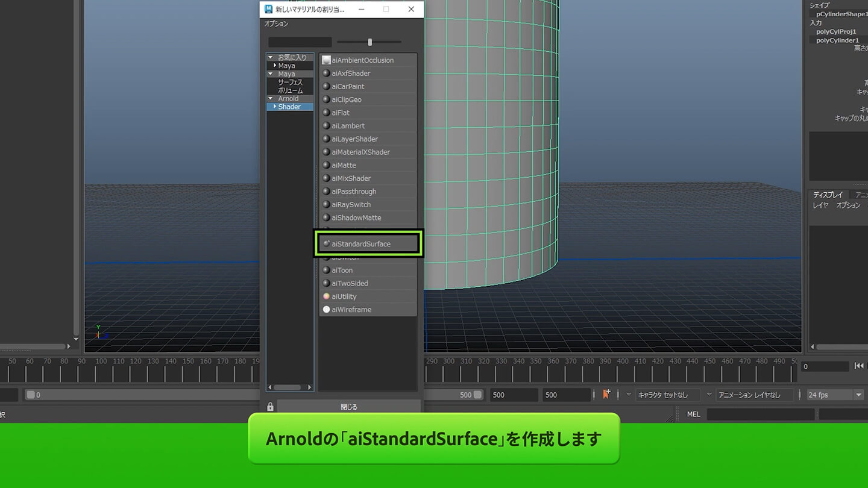Select polyCylinder1 input node
The image size is (868, 488).
(837, 40)
